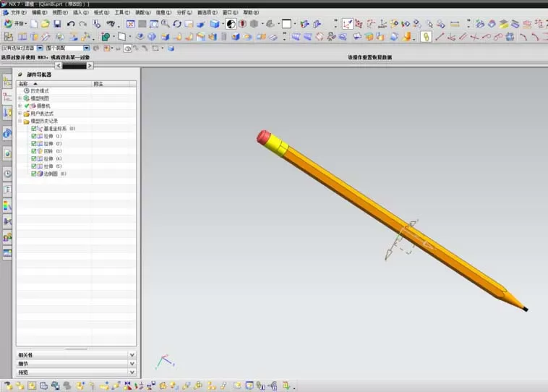This screenshot has height=392, width=548.
Task: Click the Open folder icon
Action: tap(45, 24)
